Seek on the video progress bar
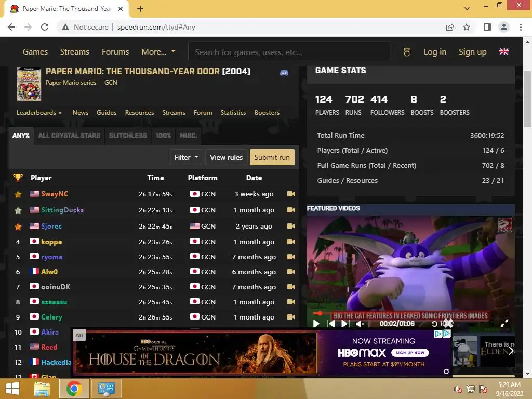Image resolution: width=532 pixels, height=399 pixels. click(410, 313)
